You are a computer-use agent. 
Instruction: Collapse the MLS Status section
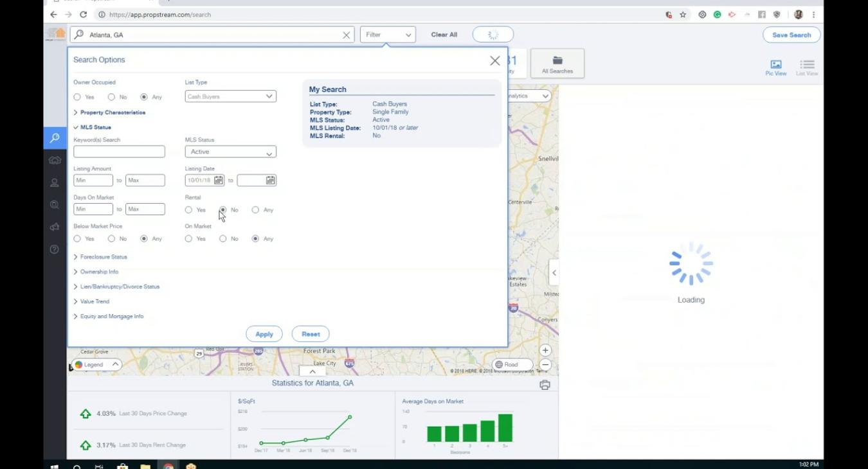[x=92, y=127]
